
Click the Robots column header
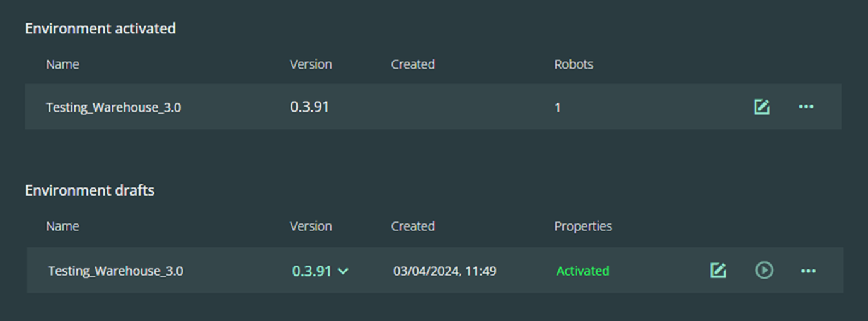(x=573, y=64)
